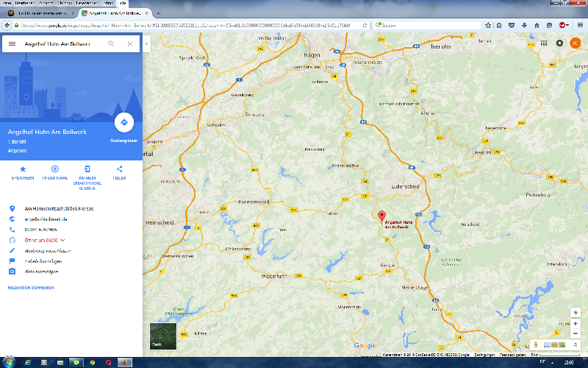Image resolution: width=588 pixels, height=368 pixels.
Task: Click the magnifier search icon in Maps search box
Action: pos(111,43)
